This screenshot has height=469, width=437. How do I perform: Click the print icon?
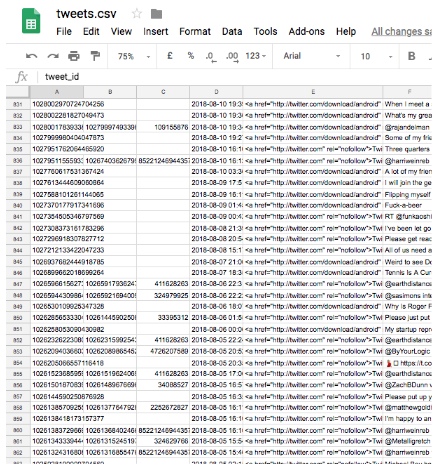(74, 56)
